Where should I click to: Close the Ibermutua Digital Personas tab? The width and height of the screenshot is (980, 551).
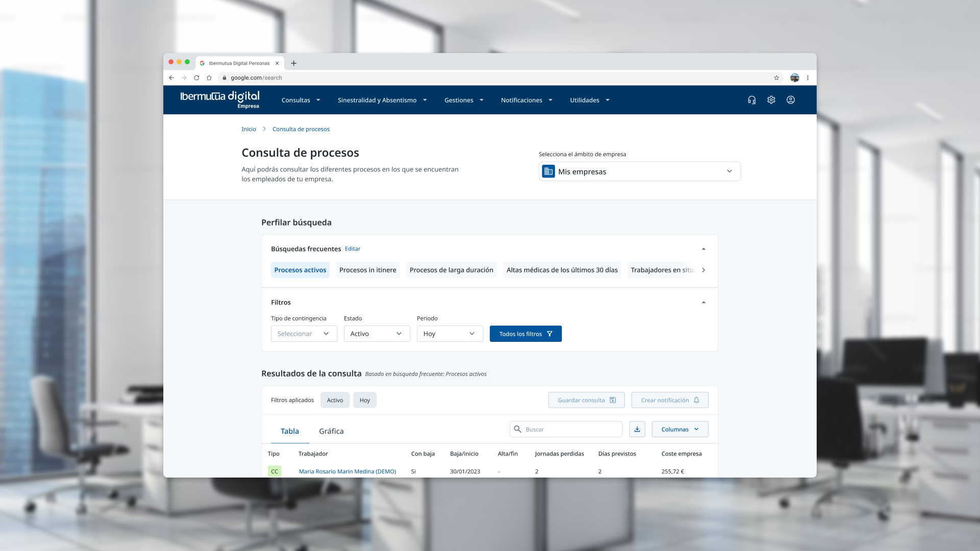tap(277, 63)
